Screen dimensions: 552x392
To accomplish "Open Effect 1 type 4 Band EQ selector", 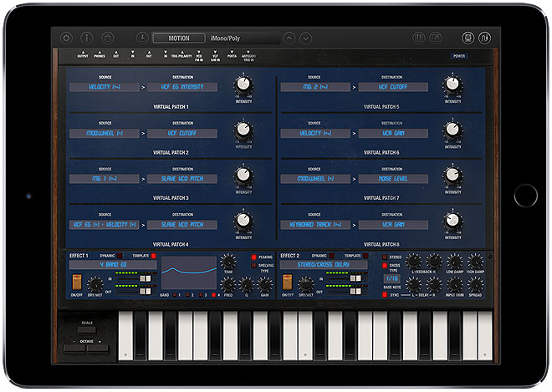I will (x=113, y=265).
